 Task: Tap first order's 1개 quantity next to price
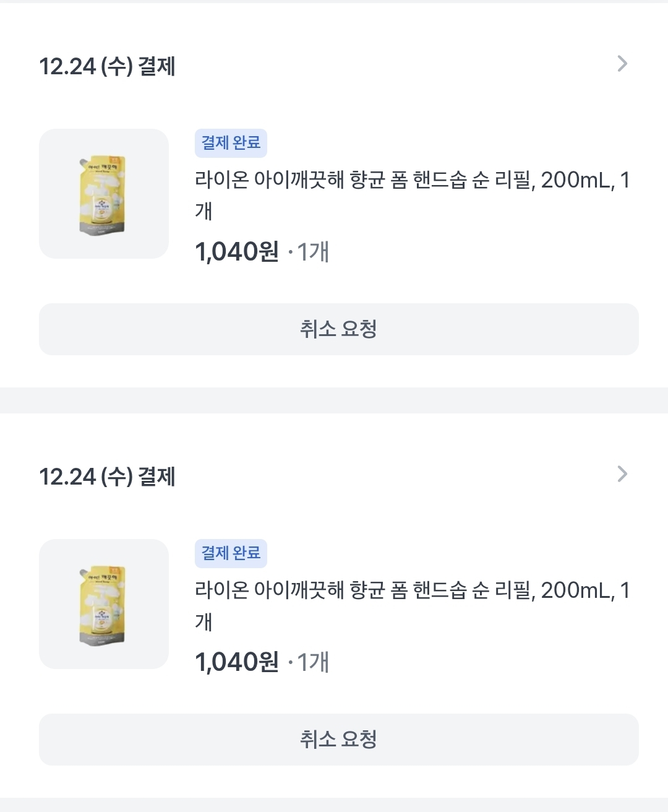[x=312, y=252]
